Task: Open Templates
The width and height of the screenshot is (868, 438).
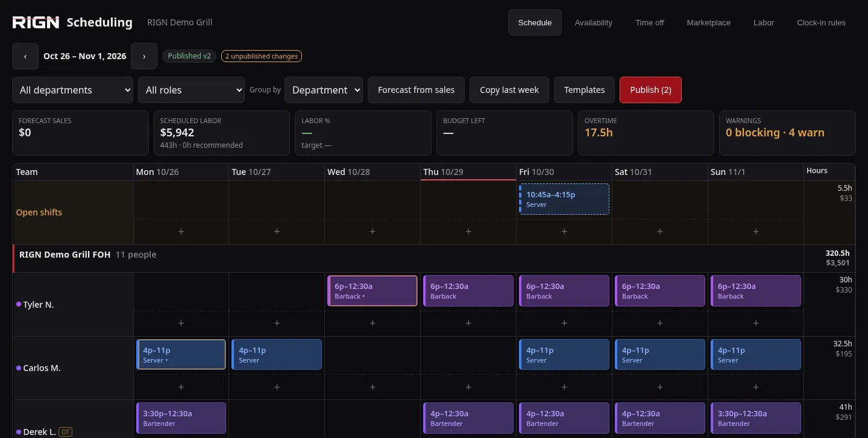Action: pyautogui.click(x=584, y=90)
